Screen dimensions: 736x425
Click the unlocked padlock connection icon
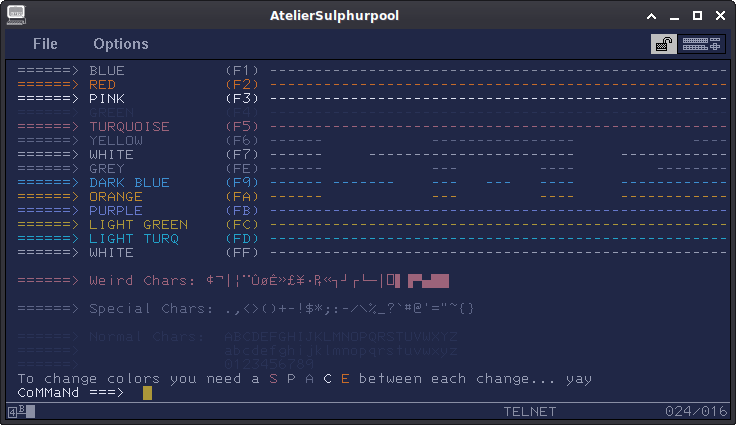pyautogui.click(x=664, y=44)
